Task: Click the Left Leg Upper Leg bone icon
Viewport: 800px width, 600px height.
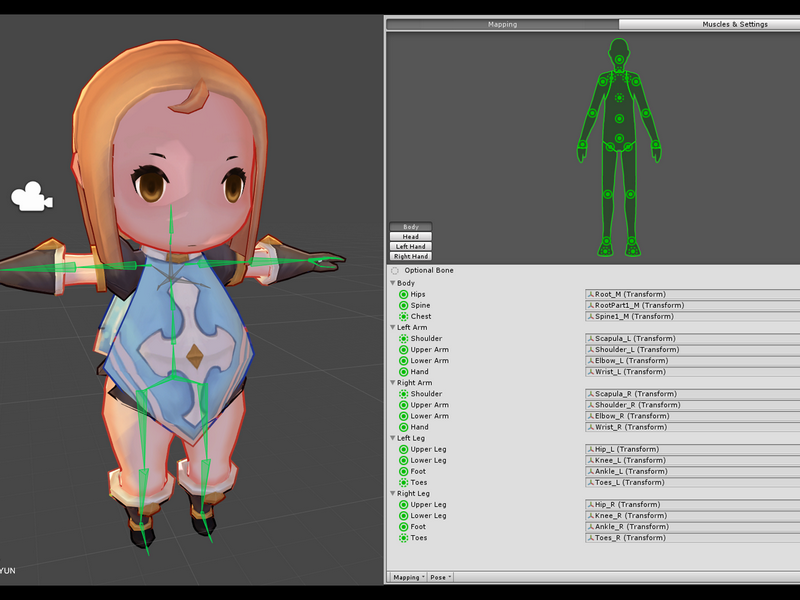Action: 403,449
